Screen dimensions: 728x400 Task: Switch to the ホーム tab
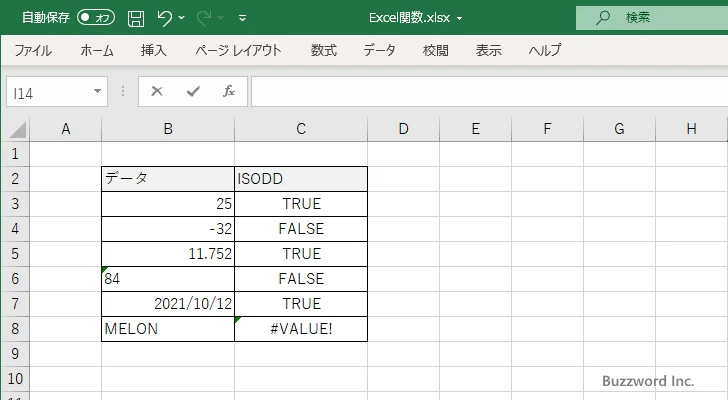(97, 50)
